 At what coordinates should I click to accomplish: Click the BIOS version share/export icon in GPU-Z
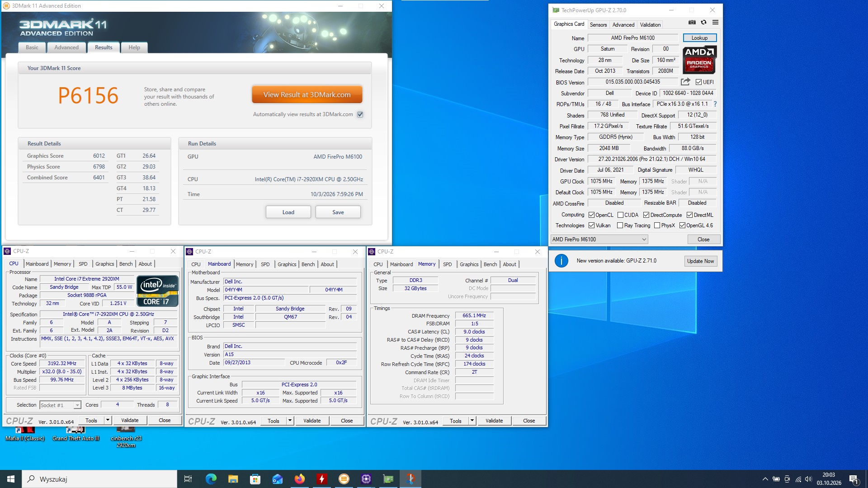click(x=685, y=82)
